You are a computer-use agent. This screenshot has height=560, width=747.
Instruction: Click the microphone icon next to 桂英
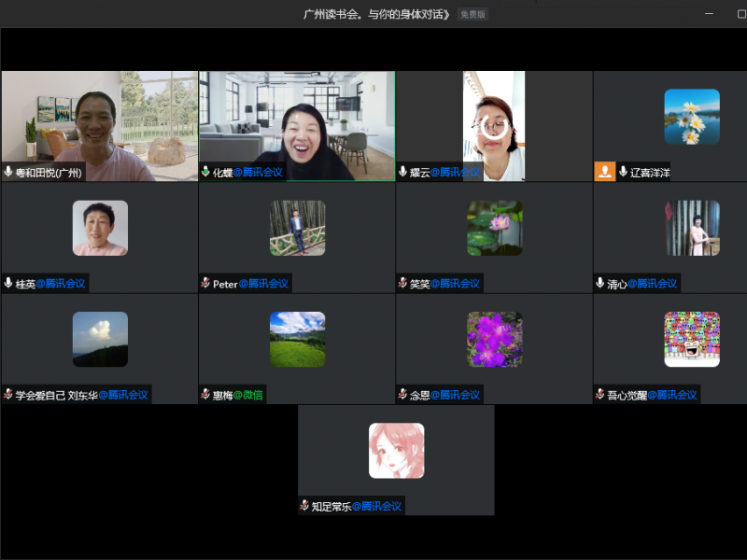pyautogui.click(x=8, y=284)
